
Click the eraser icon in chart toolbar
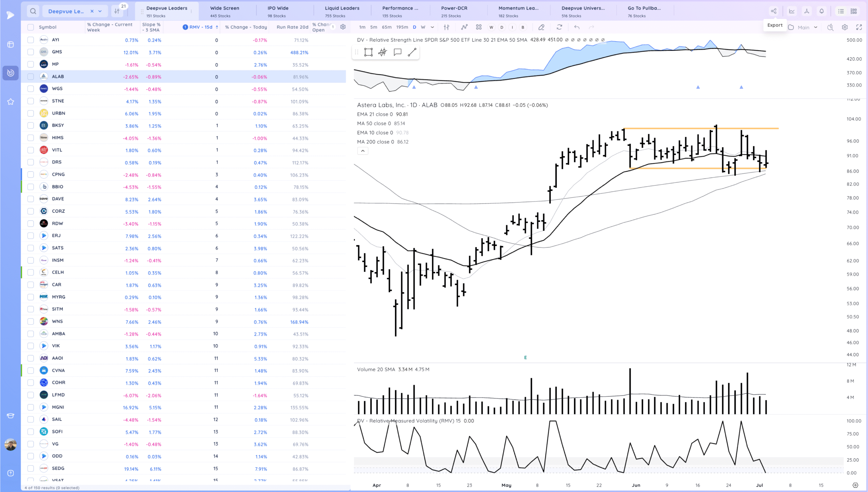[541, 27]
